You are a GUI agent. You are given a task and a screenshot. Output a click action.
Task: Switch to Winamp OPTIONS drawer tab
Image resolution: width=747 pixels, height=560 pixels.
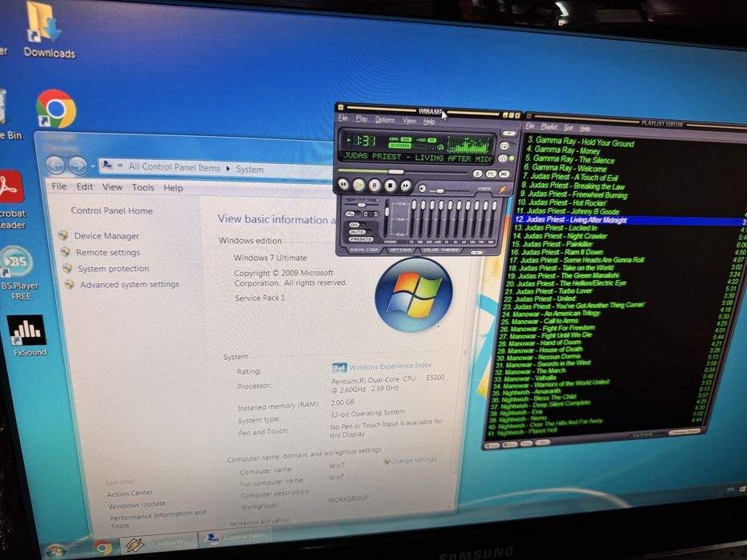(x=400, y=250)
